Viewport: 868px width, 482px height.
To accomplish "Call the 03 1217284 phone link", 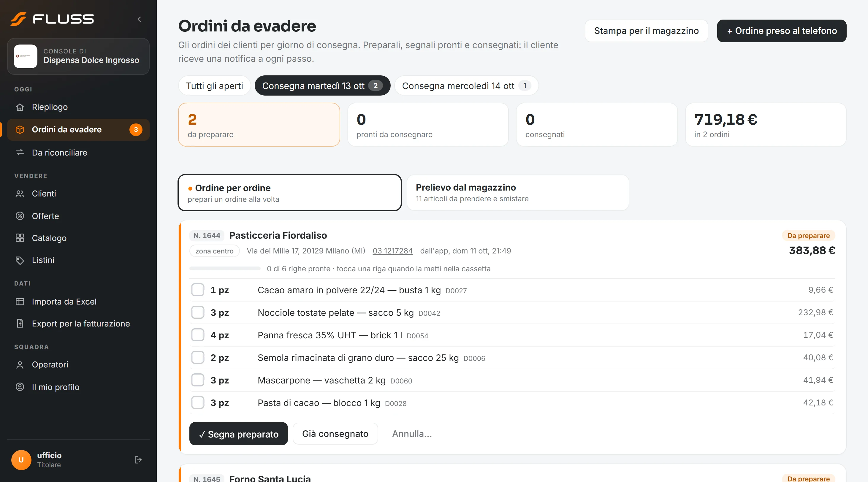I will click(392, 251).
